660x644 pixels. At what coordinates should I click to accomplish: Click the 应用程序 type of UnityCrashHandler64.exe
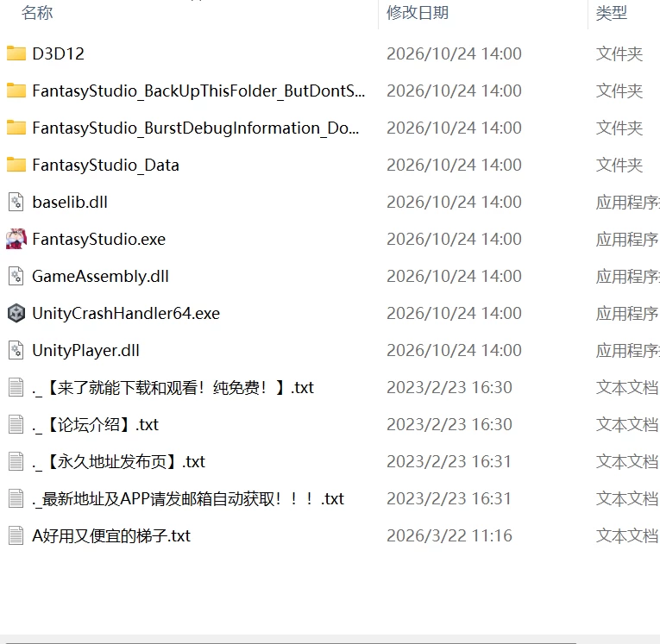tap(627, 313)
